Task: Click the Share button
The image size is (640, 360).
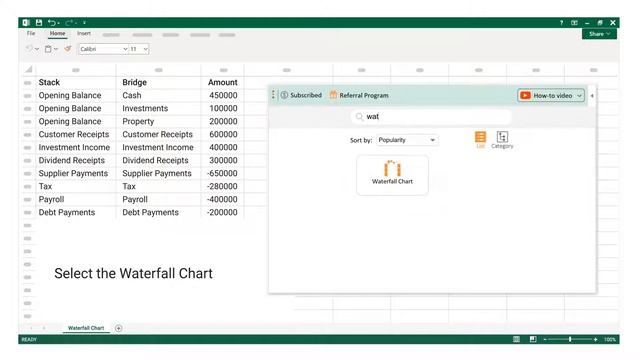Action: point(599,34)
